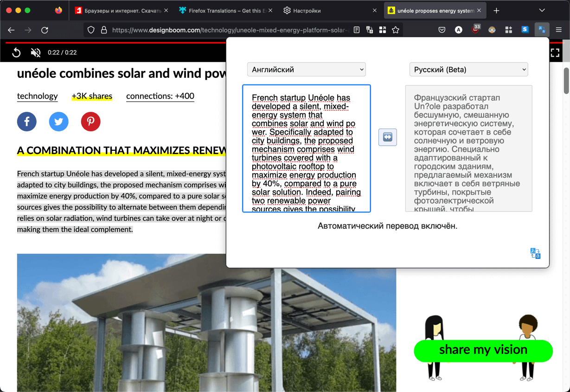The image size is (570, 392).
Task: Close the unéole designboom tab
Action: pos(479,10)
